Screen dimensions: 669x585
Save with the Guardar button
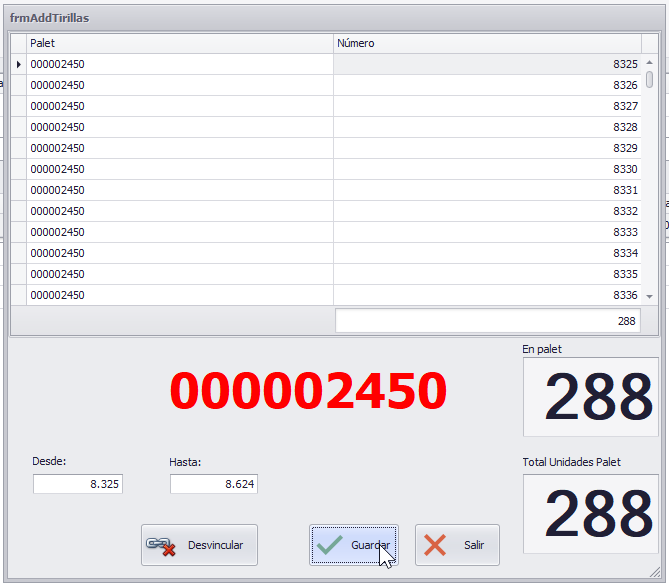point(354,545)
